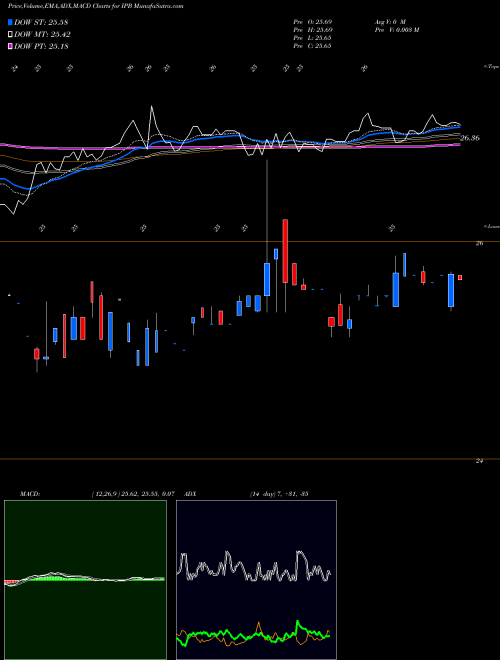This screenshot has height=660, width=500.
Task: Click the 'Pre H: 25.69' high value
Action: pyautogui.click(x=313, y=30)
